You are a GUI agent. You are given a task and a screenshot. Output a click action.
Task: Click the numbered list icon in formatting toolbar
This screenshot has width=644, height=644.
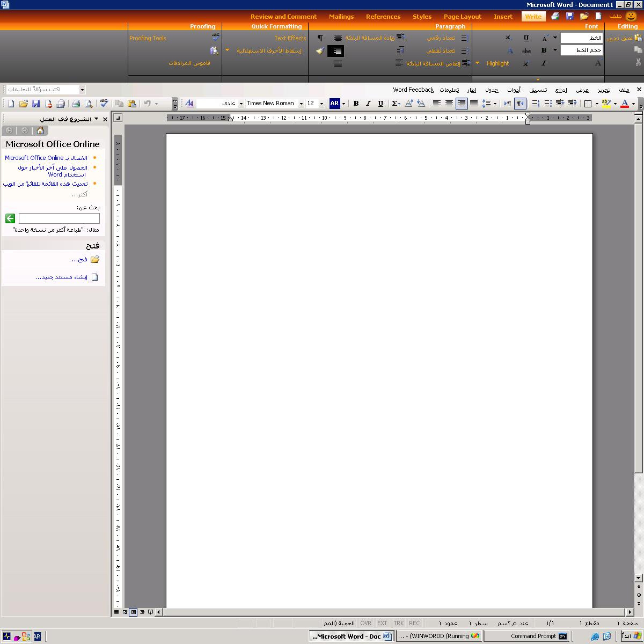click(536, 104)
